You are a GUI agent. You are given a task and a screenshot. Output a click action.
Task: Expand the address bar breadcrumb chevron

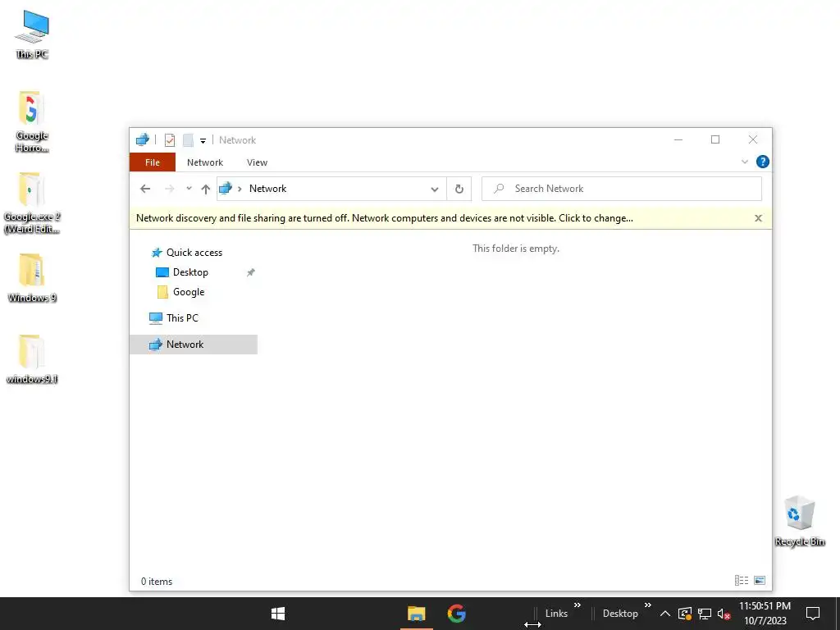pos(240,189)
